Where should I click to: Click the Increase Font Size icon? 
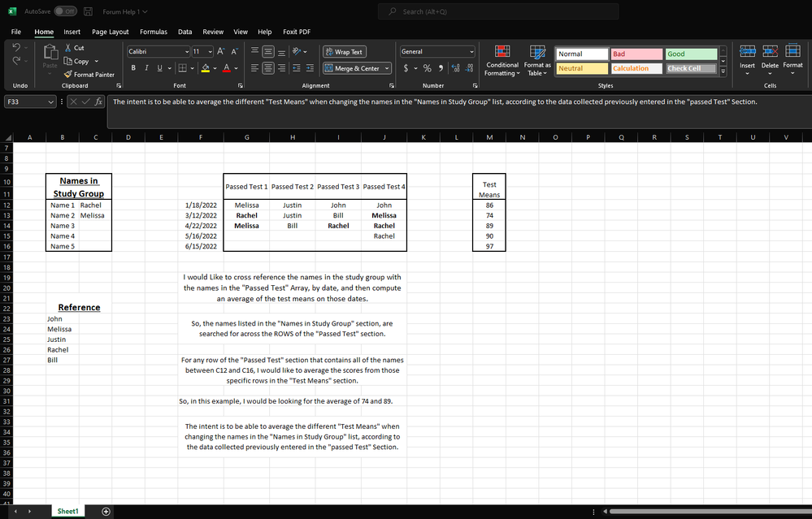click(x=222, y=51)
